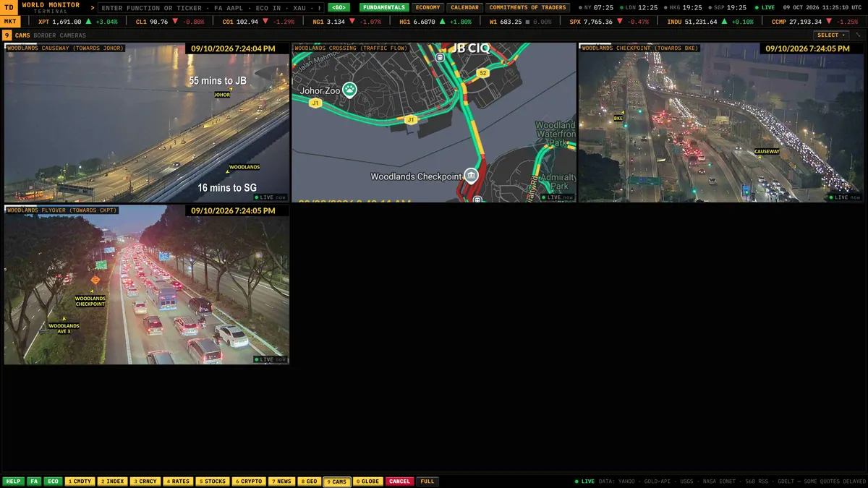Click the footer LIVE data status indicator

(x=584, y=481)
